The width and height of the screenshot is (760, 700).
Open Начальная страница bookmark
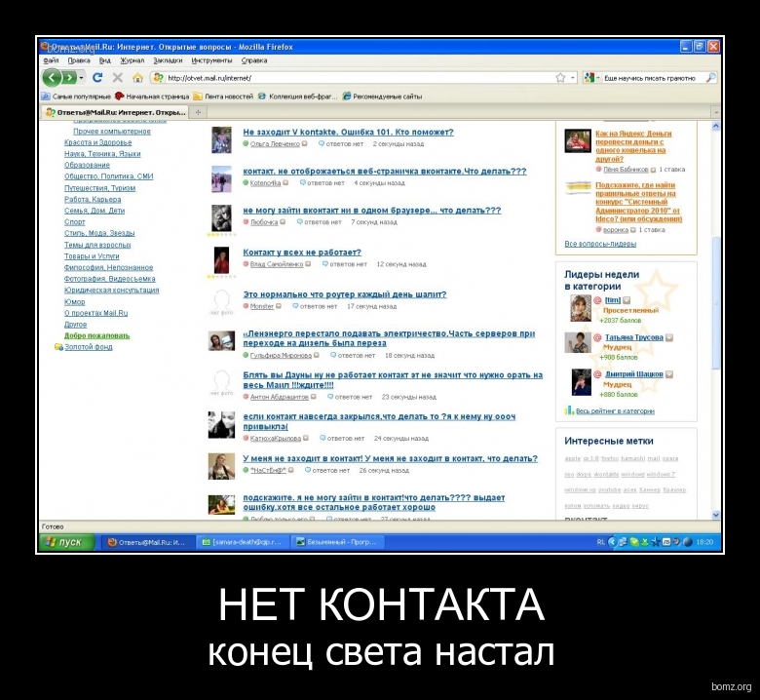pyautogui.click(x=152, y=97)
